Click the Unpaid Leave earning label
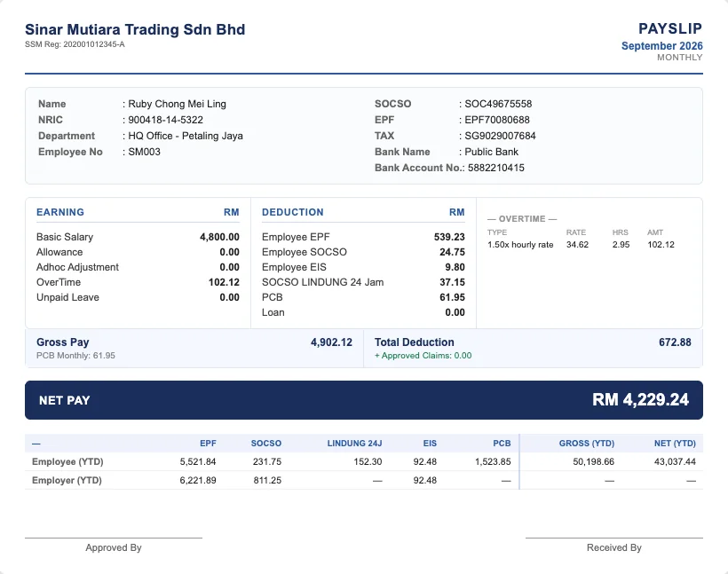728x574 pixels. [x=67, y=297]
